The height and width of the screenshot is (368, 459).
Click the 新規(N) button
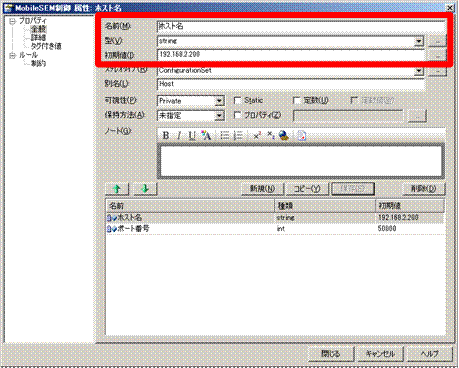263,189
